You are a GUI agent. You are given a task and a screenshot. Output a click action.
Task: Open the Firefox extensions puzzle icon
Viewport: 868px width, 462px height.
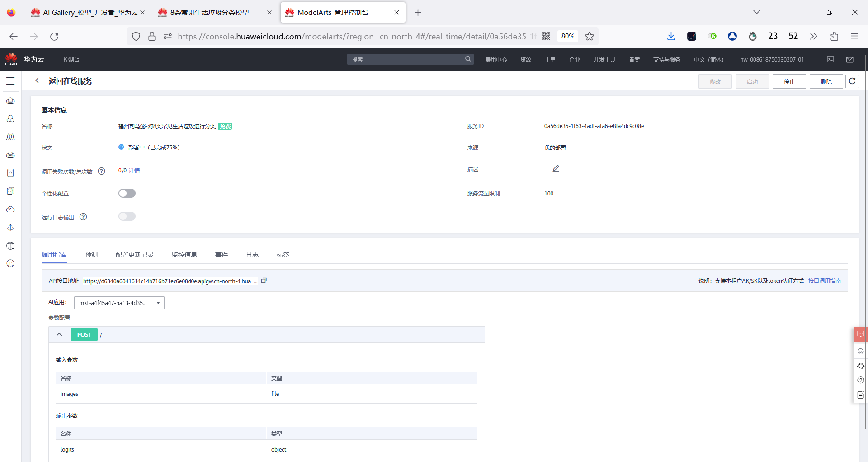[834, 36]
